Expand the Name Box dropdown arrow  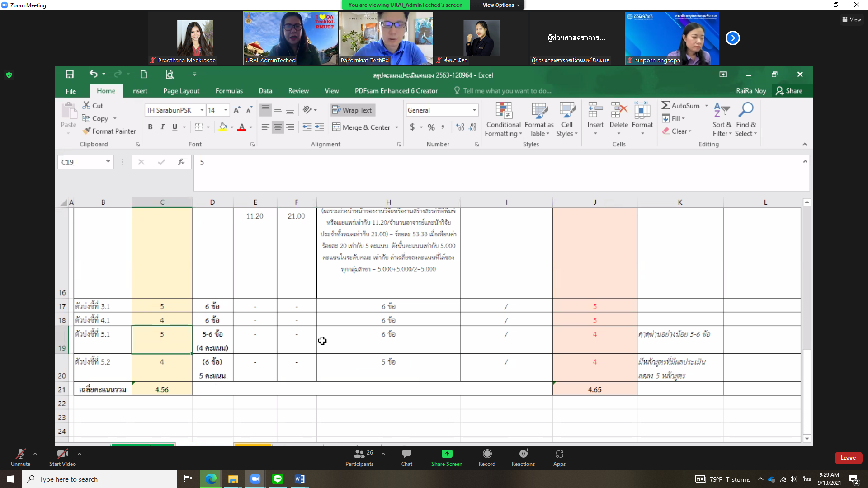pyautogui.click(x=108, y=162)
